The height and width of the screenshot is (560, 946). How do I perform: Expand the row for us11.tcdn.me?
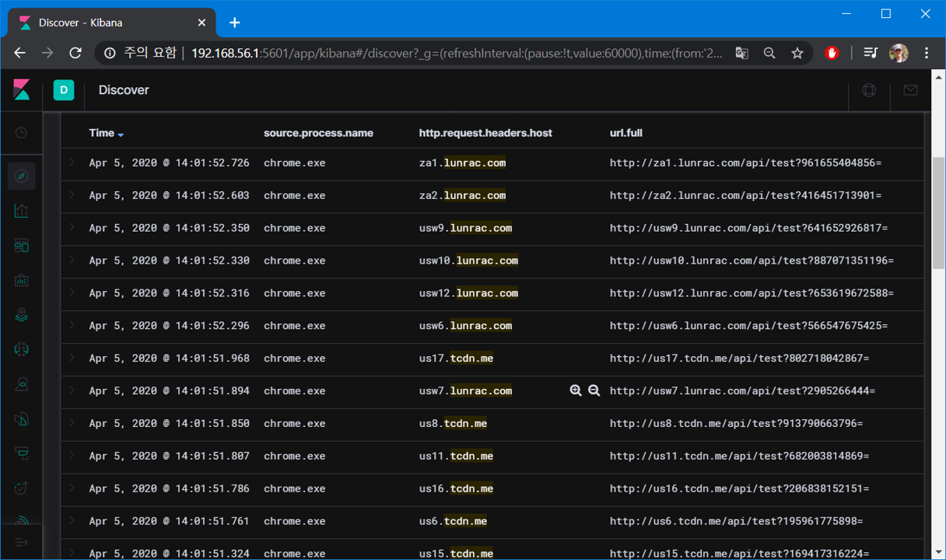[72, 456]
